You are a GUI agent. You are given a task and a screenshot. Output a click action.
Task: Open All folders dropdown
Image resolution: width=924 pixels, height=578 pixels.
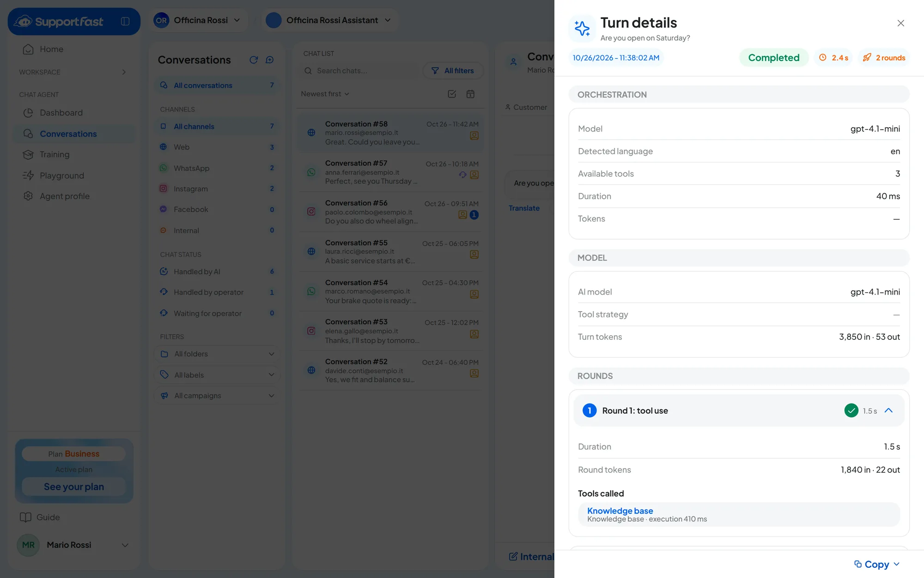click(217, 354)
